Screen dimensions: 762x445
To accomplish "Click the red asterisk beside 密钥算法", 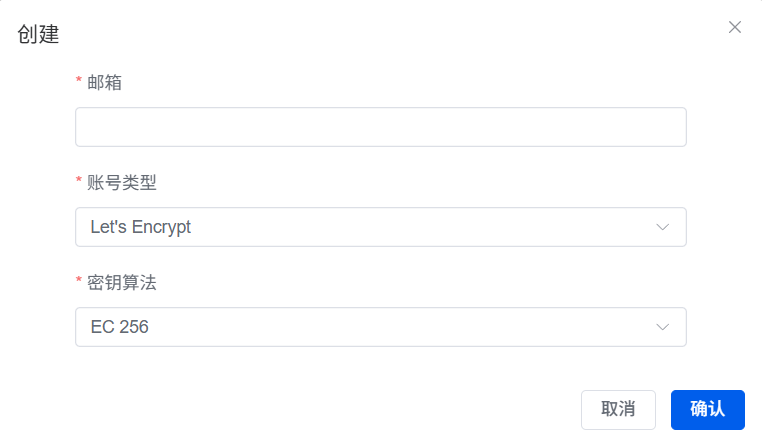I will coord(79,281).
